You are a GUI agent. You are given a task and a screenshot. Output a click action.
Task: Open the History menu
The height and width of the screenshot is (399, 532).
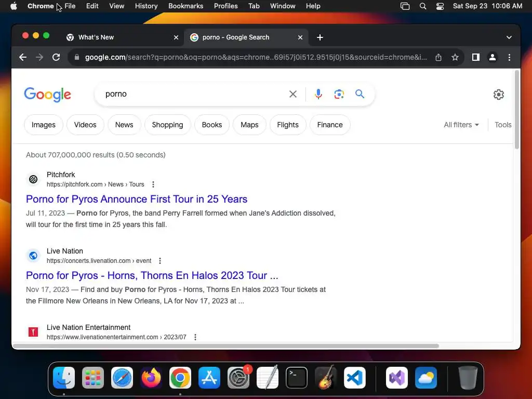(x=146, y=6)
